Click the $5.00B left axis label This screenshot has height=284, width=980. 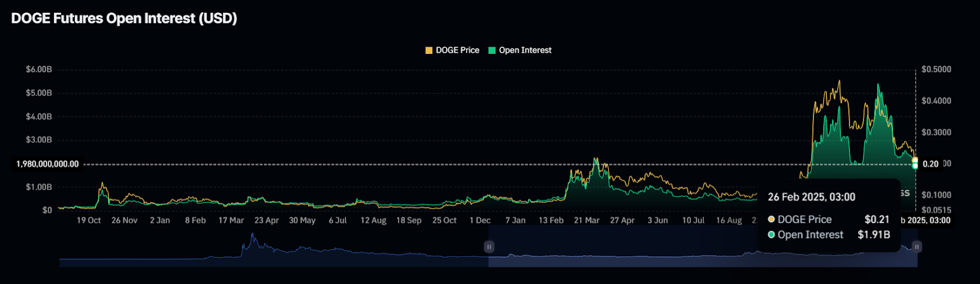click(x=39, y=93)
